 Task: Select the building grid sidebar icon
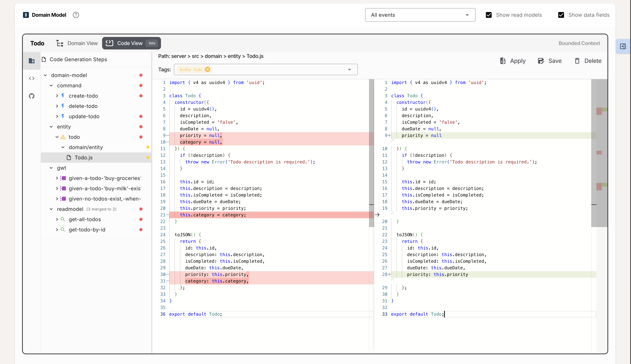pos(31,61)
